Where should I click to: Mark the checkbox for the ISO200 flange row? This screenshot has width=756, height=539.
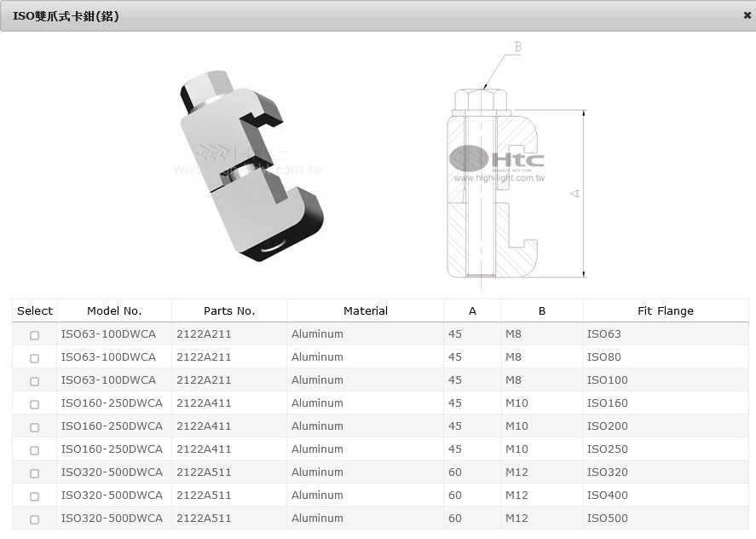[x=34, y=427]
